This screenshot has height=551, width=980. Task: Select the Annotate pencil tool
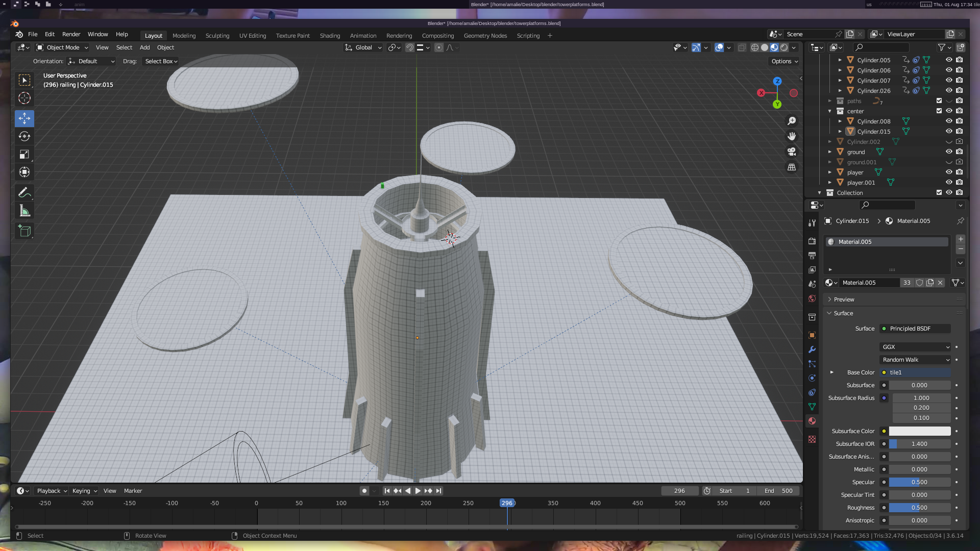pos(24,193)
